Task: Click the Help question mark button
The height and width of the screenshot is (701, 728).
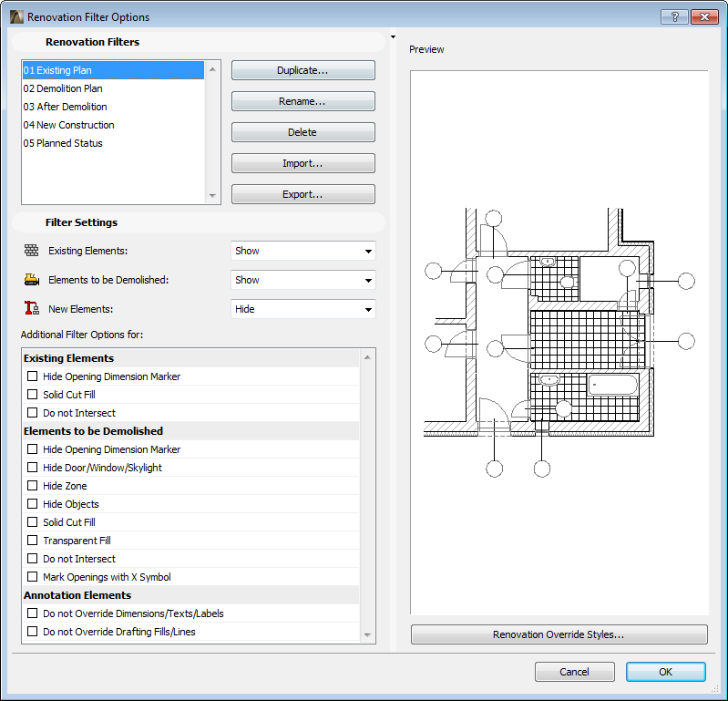Action: pyautogui.click(x=673, y=16)
